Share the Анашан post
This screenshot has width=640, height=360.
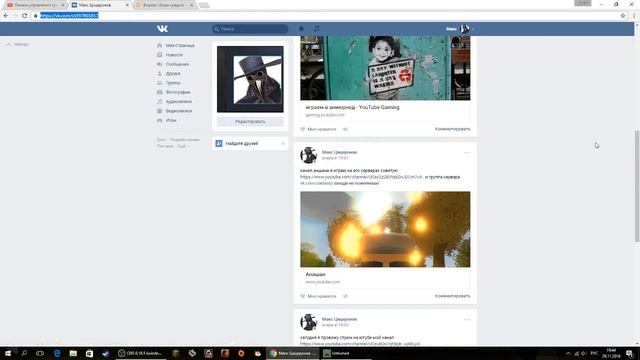coord(345,296)
